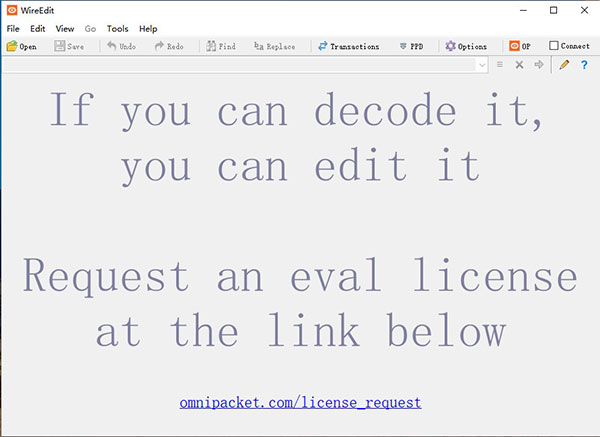The width and height of the screenshot is (600, 437).
Task: Click the PPD toolbar button
Action: [411, 46]
